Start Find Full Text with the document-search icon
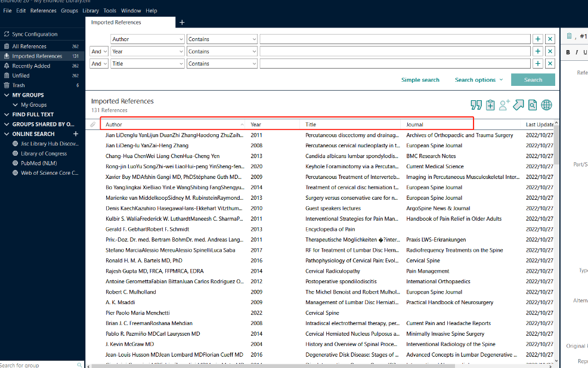 tap(533, 105)
